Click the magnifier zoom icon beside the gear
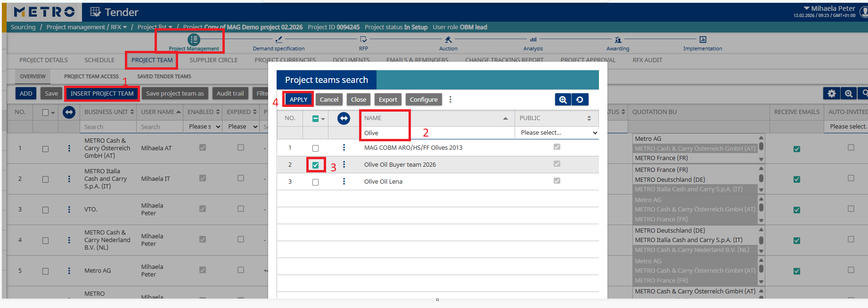This screenshot has height=308, width=868. (849, 93)
